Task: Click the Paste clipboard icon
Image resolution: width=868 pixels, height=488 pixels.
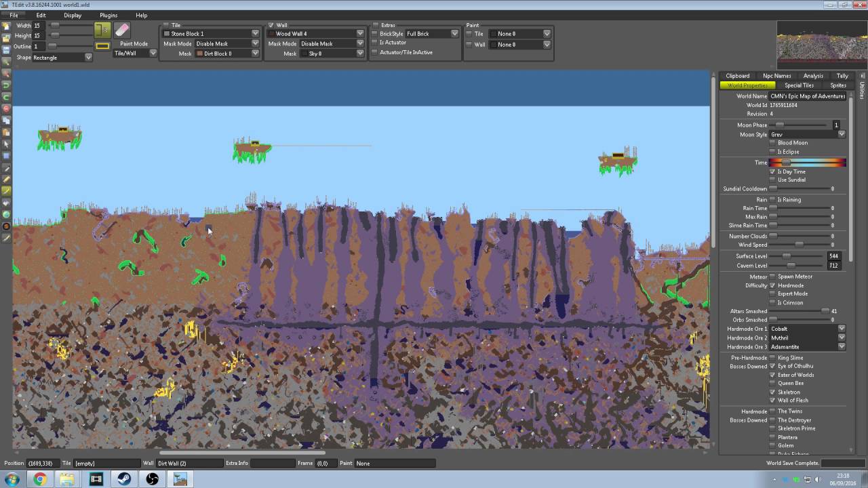Action: pyautogui.click(x=6, y=131)
